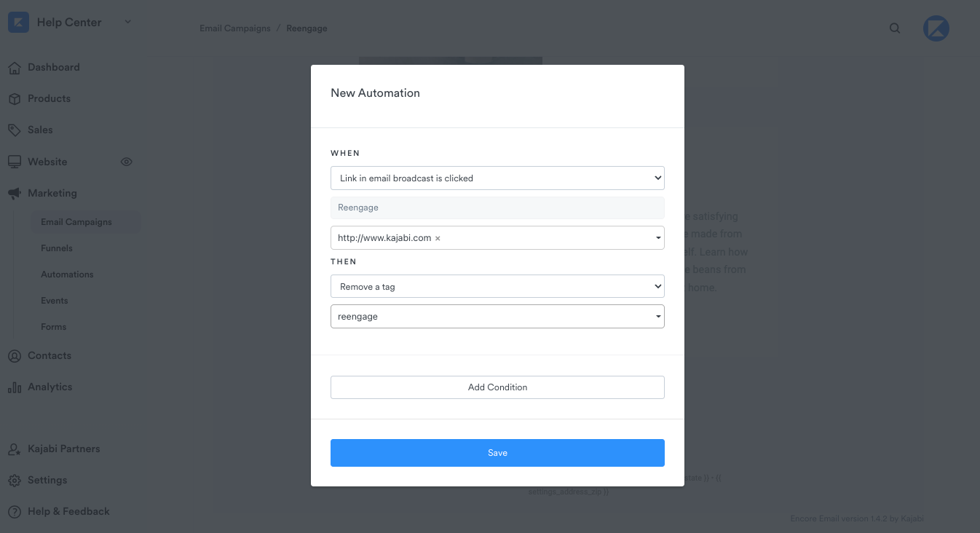Click the Marketing megaphone icon

coord(15,192)
